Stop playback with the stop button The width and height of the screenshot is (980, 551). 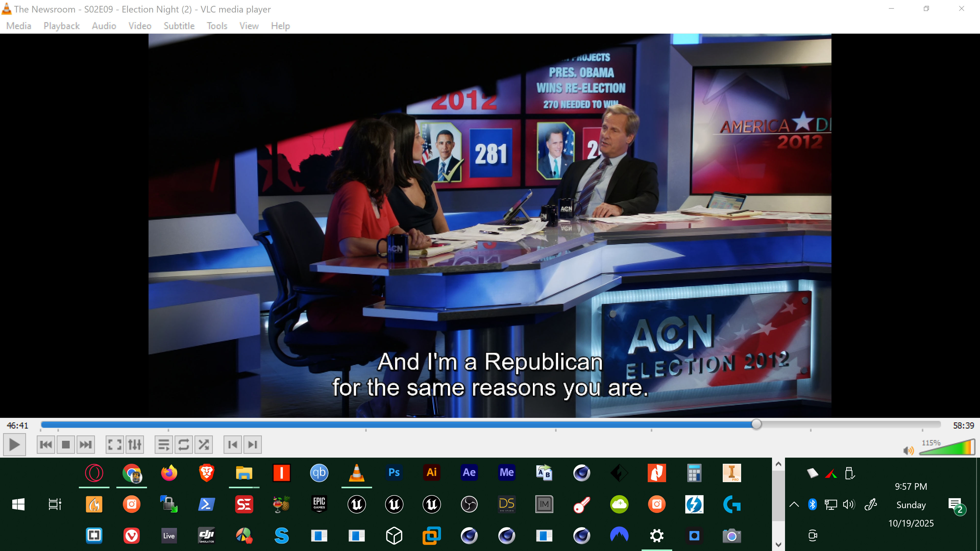coord(66,445)
